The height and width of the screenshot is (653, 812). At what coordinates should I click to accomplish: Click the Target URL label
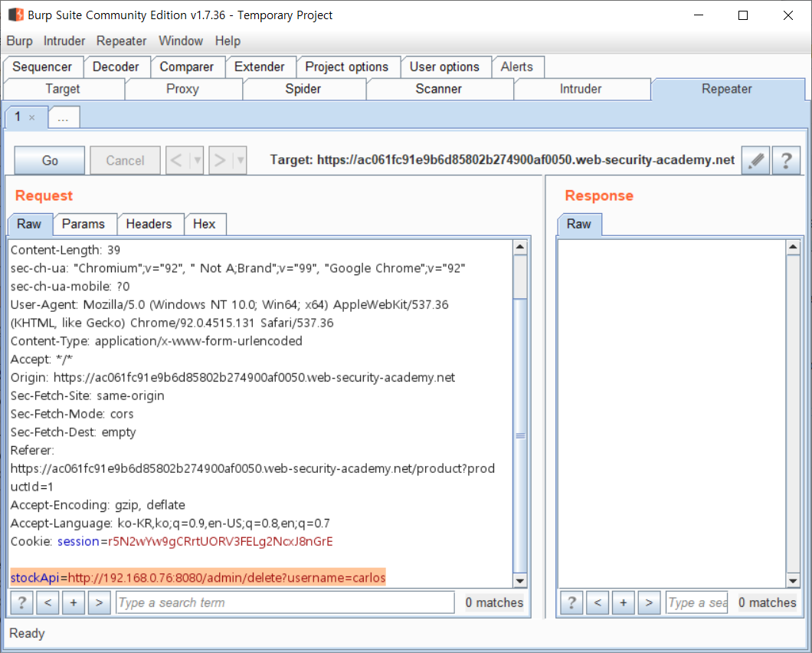503,160
